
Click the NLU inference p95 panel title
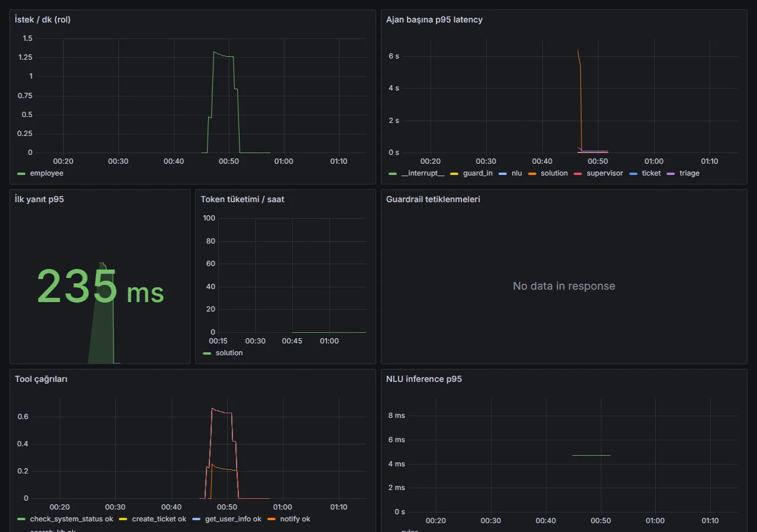424,379
